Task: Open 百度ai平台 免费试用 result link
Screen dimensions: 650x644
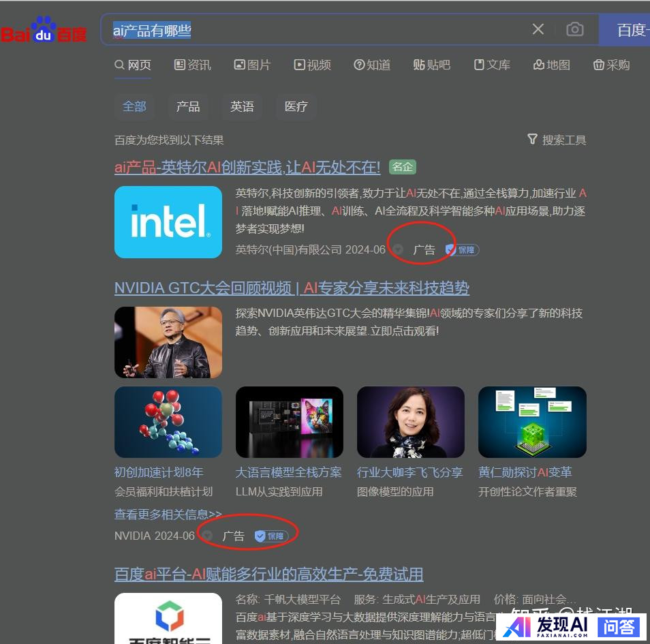Action: (x=268, y=574)
